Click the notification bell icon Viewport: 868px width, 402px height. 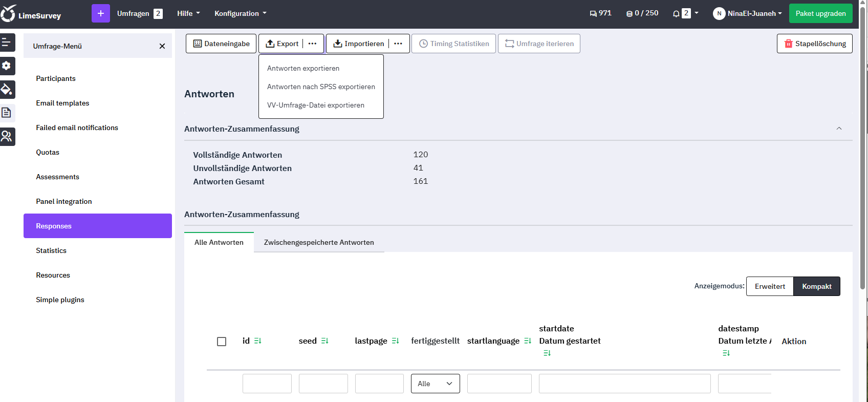pos(676,14)
